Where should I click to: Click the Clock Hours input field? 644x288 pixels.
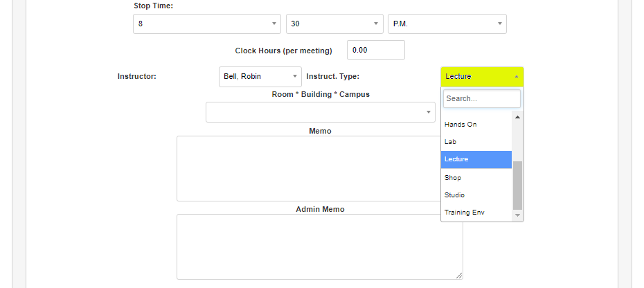pos(375,50)
